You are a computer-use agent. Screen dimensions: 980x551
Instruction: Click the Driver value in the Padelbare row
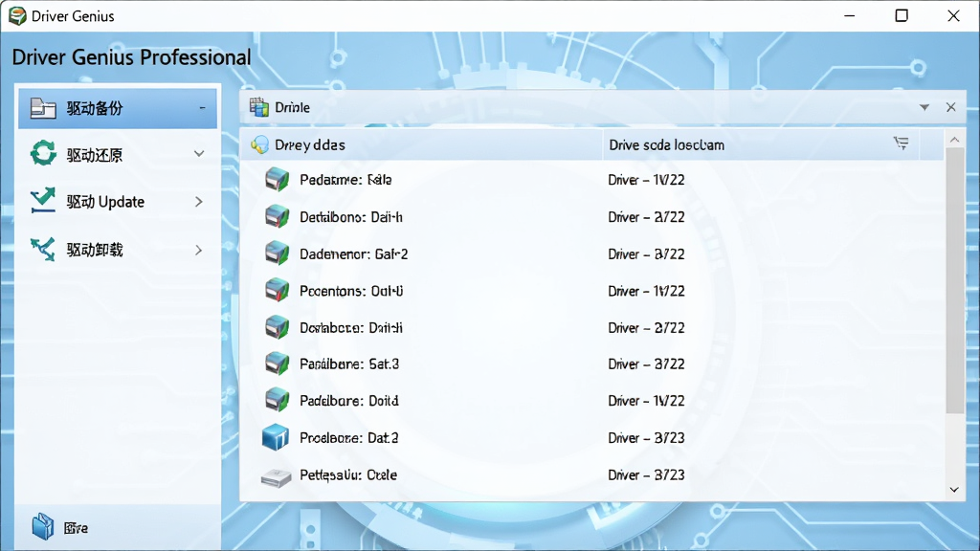[x=646, y=401]
